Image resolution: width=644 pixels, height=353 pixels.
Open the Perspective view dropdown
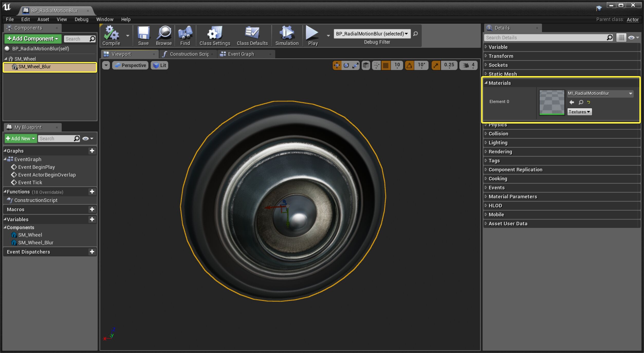pos(130,65)
